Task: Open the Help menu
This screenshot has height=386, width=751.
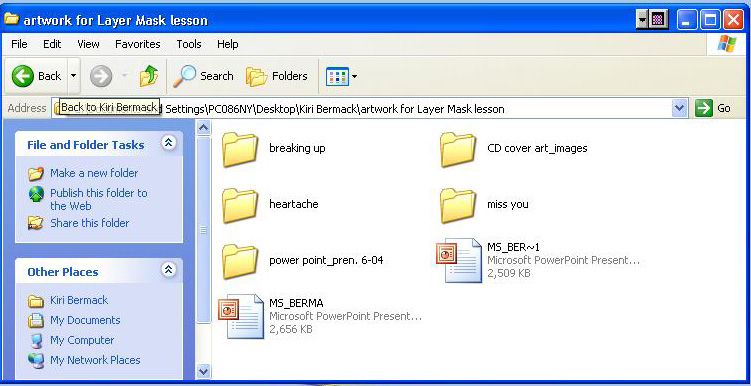Action: [228, 44]
